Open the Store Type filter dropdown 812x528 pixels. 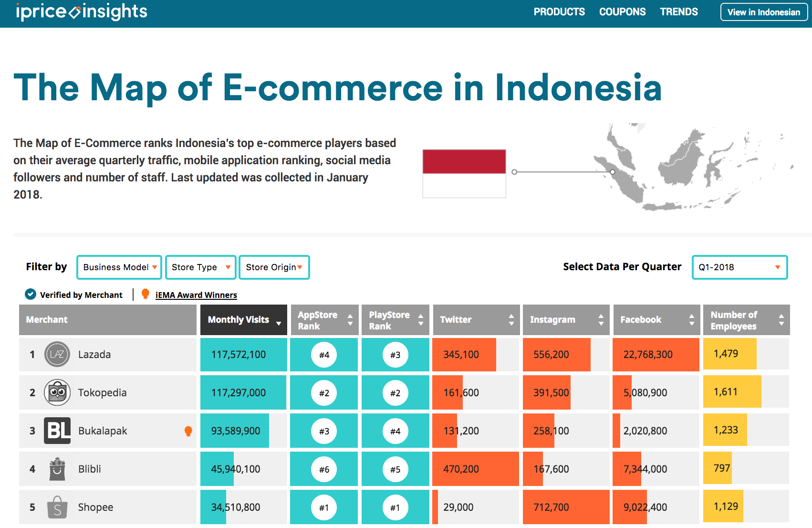coord(200,267)
